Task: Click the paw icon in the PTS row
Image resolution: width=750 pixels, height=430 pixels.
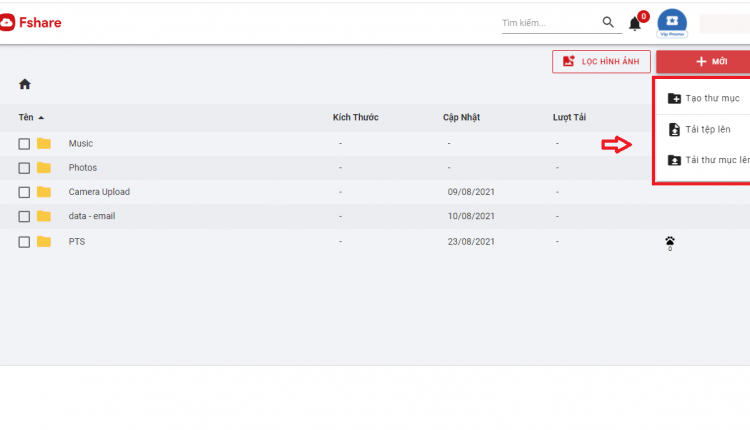Action: tap(670, 243)
